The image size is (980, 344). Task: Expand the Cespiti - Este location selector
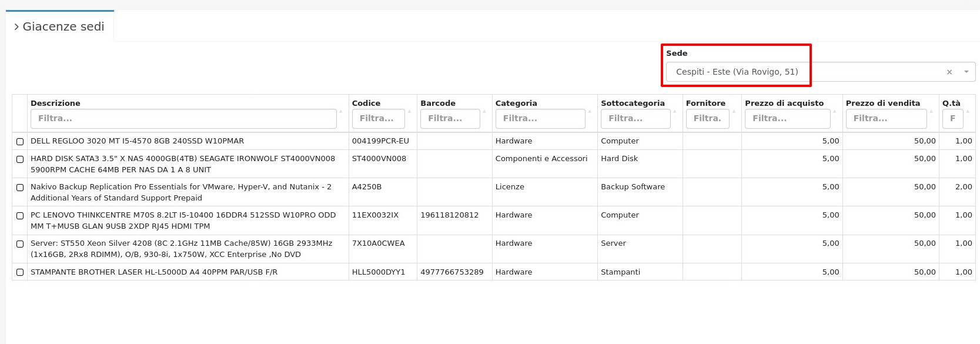tap(805, 72)
